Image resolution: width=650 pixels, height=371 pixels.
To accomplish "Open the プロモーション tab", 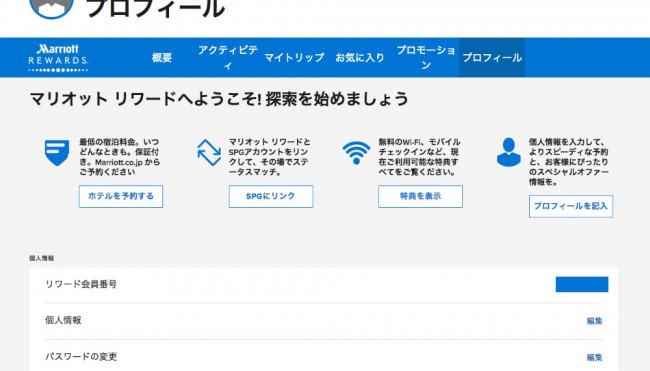I will point(426,58).
